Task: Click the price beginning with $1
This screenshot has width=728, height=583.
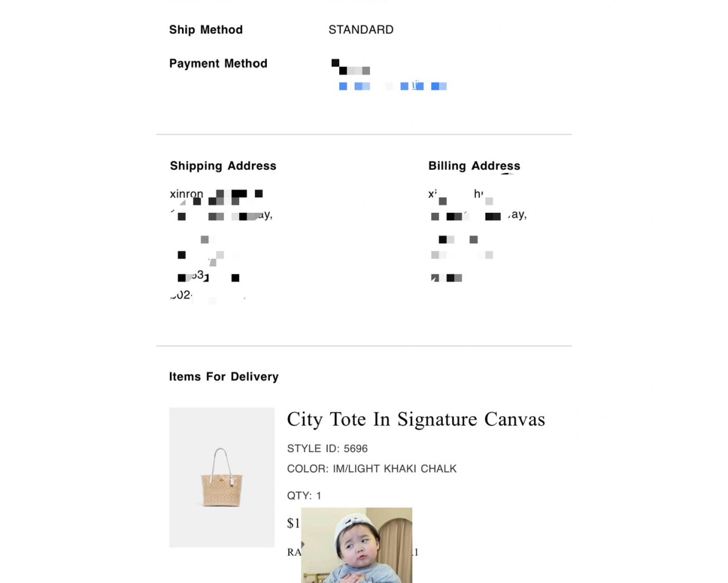Action: [294, 523]
